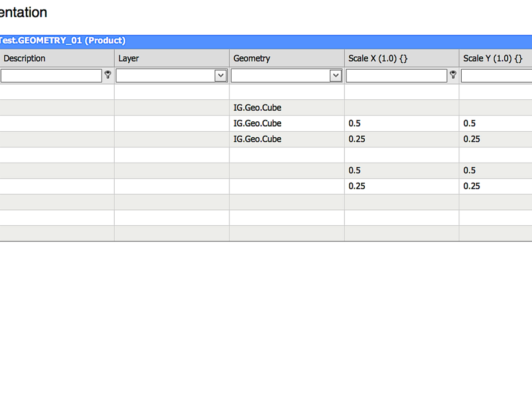Select Scale Y 0.25 in the row without geometry
The width and height of the screenshot is (532, 414).
[496, 186]
